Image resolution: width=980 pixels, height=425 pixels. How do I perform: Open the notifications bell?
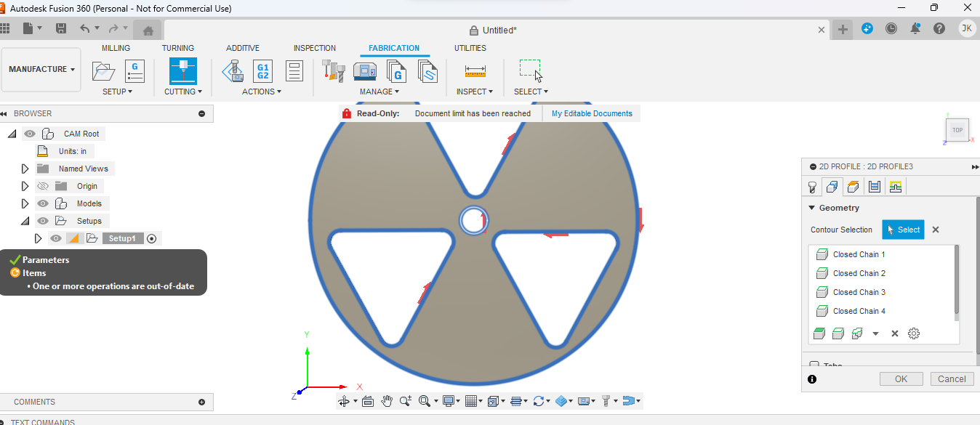(x=915, y=28)
